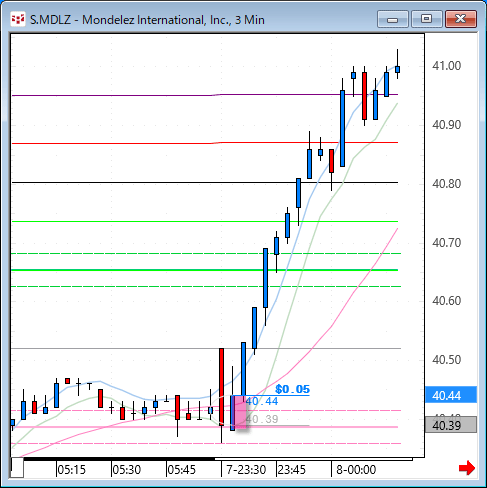Image resolution: width=487 pixels, height=488 pixels.
Task: Click the 40.39 stop price annotation
Action: click(x=262, y=419)
